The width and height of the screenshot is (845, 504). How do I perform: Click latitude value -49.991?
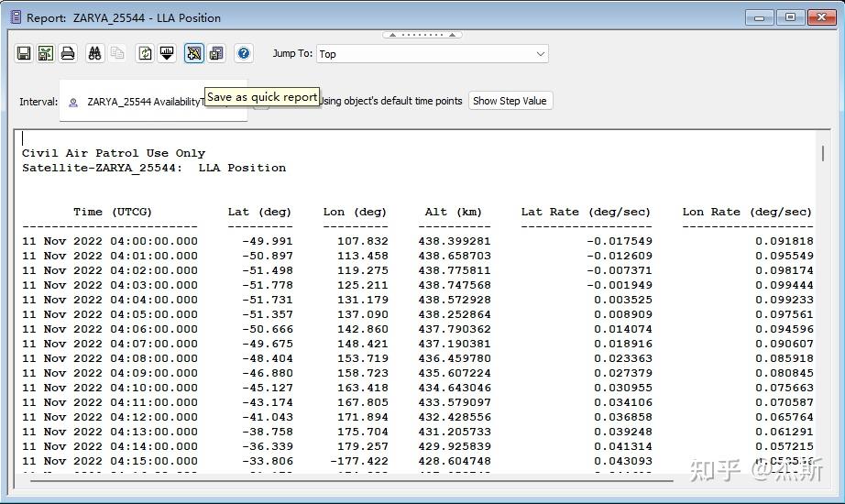(x=268, y=241)
